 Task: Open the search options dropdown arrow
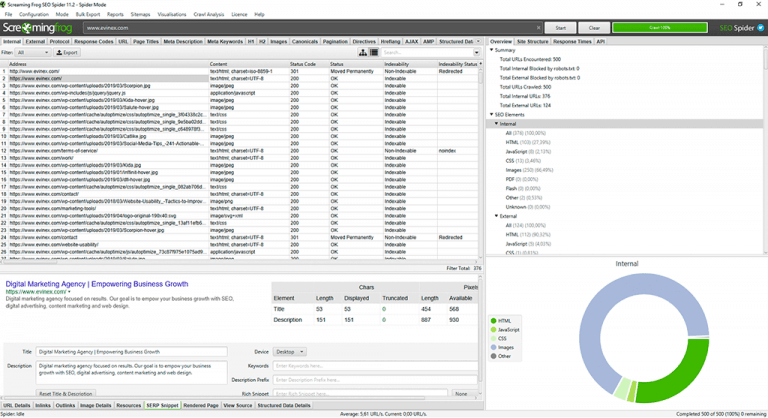(x=476, y=52)
